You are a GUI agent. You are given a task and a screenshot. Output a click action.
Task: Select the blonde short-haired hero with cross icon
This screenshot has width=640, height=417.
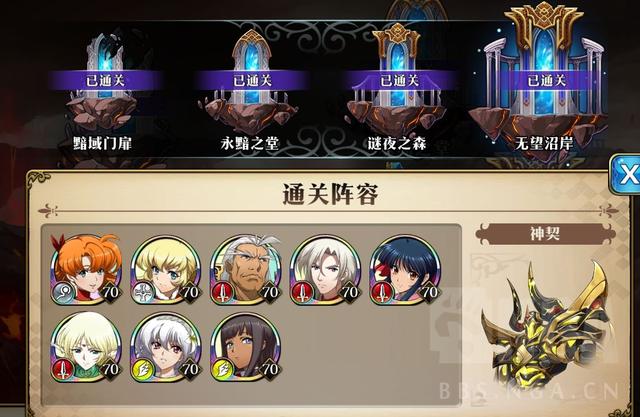click(166, 270)
